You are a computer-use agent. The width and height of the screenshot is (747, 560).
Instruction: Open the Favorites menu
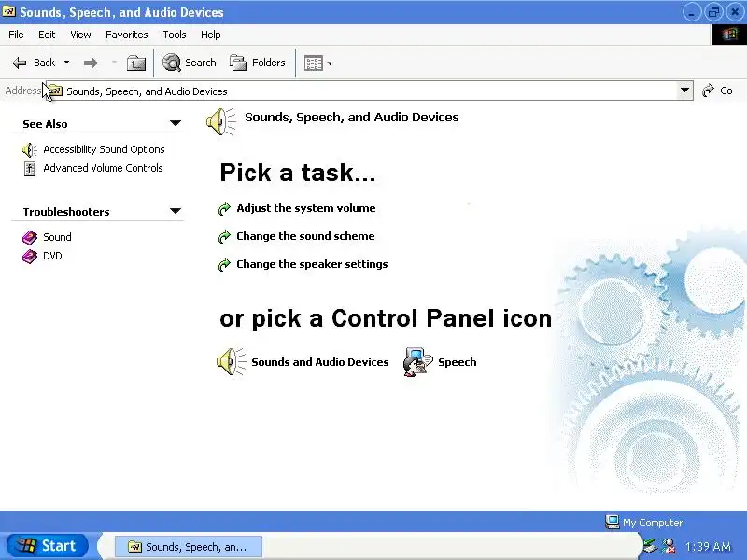[x=127, y=35]
